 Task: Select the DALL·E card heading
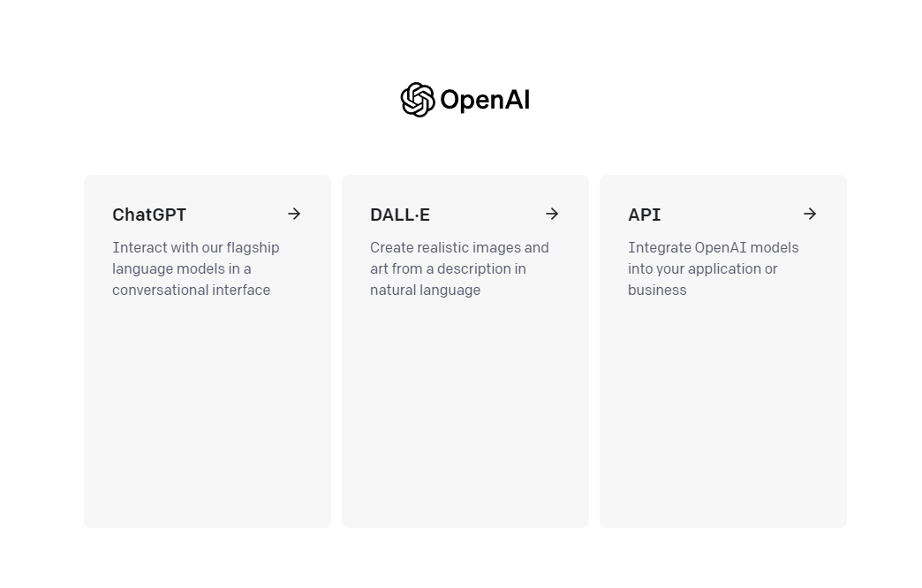(x=400, y=215)
